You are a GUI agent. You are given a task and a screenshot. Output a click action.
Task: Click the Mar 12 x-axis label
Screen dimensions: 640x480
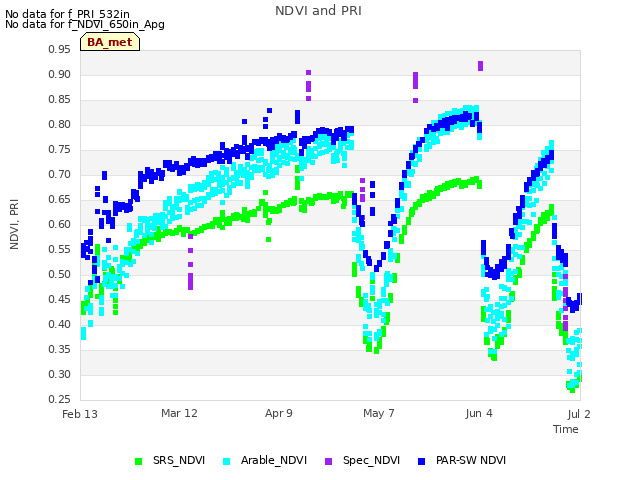click(179, 413)
